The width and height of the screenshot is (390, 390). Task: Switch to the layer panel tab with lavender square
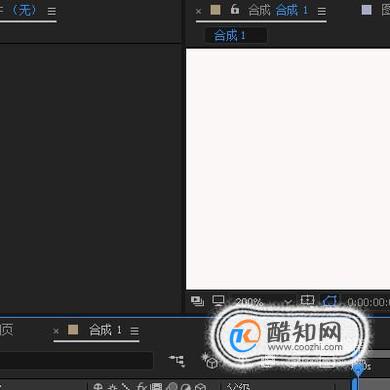[x=366, y=10]
